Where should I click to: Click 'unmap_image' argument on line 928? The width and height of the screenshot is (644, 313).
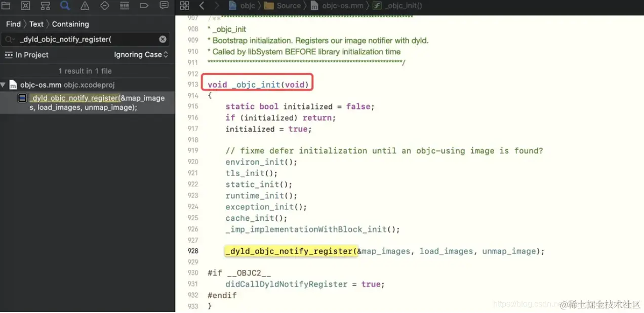click(509, 251)
